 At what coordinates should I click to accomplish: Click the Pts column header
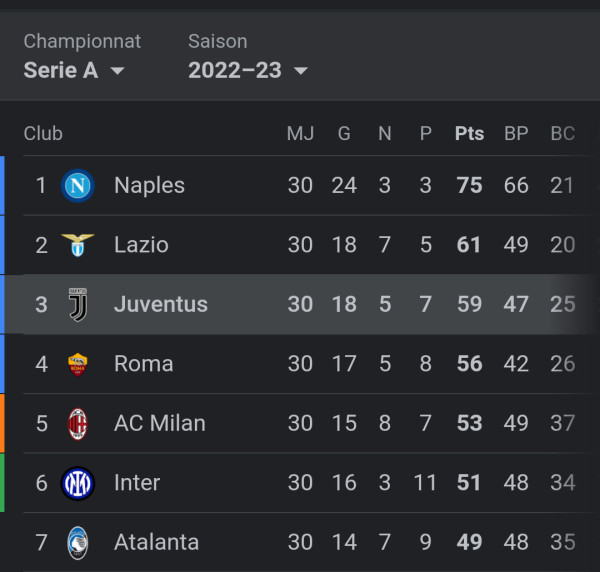coord(469,133)
